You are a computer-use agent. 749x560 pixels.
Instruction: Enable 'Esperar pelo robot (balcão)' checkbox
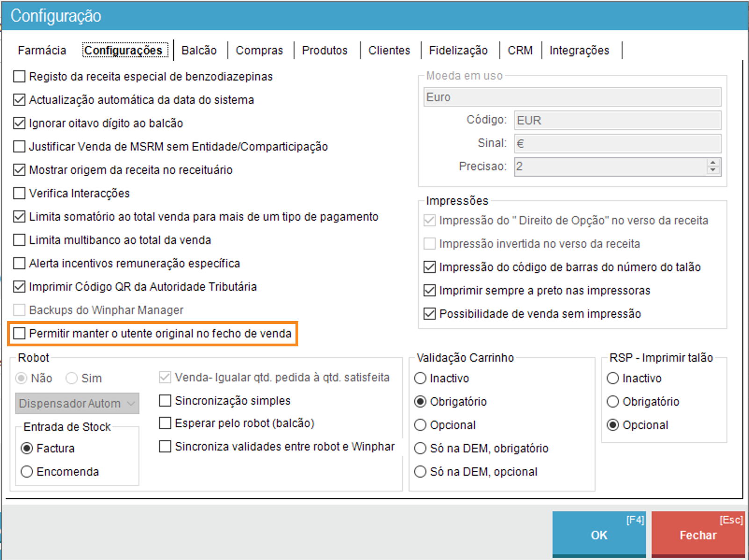point(165,423)
